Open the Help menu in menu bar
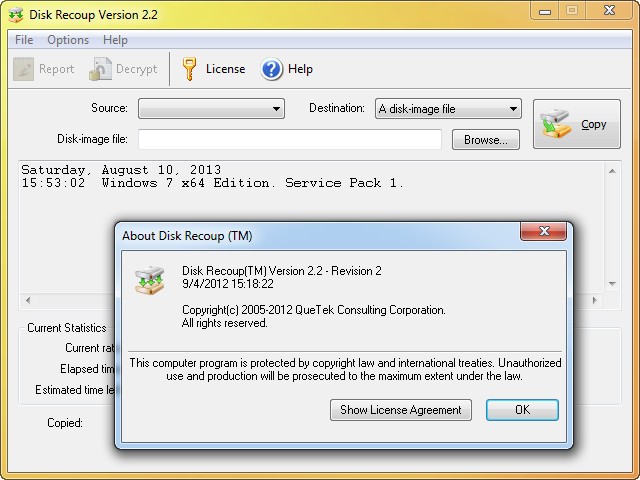The height and width of the screenshot is (480, 640). tap(116, 40)
